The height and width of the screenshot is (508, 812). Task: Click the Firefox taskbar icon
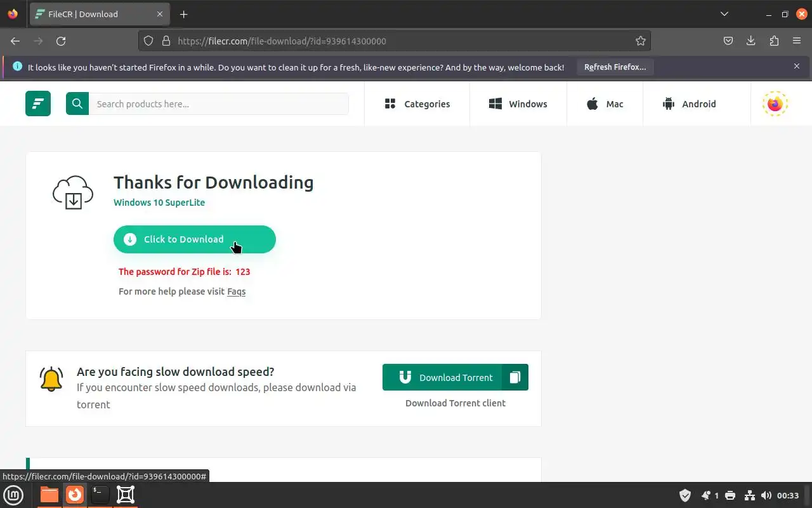point(75,495)
